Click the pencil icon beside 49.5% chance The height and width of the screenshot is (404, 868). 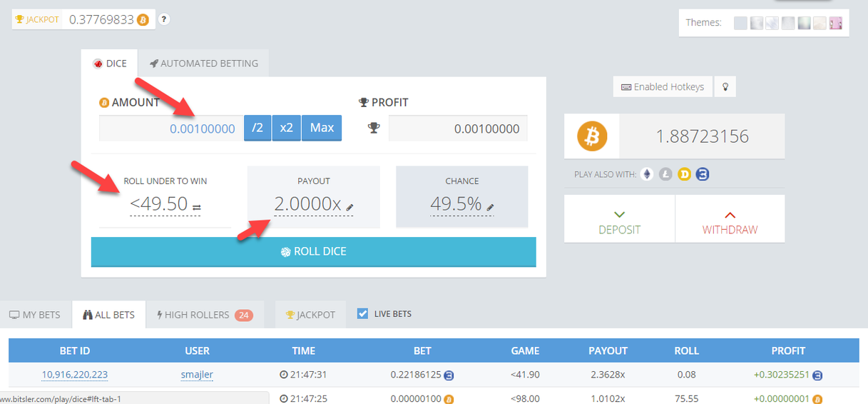491,208
